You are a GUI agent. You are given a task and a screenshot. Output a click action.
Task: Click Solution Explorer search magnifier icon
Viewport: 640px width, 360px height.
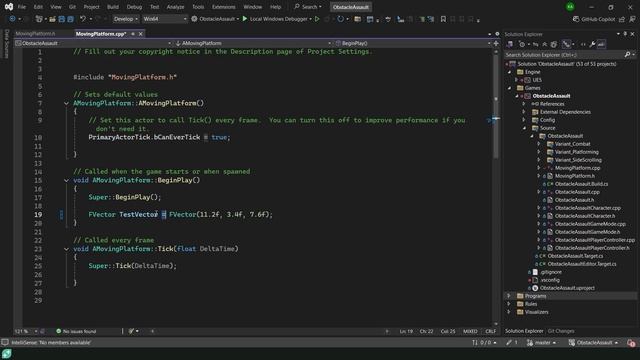click(627, 54)
